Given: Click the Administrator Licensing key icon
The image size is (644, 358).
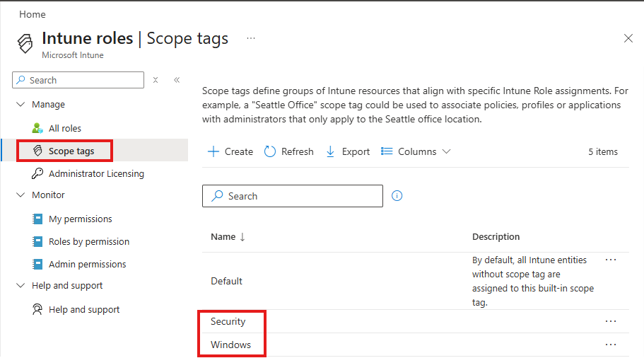Looking at the screenshot, I should tap(38, 173).
